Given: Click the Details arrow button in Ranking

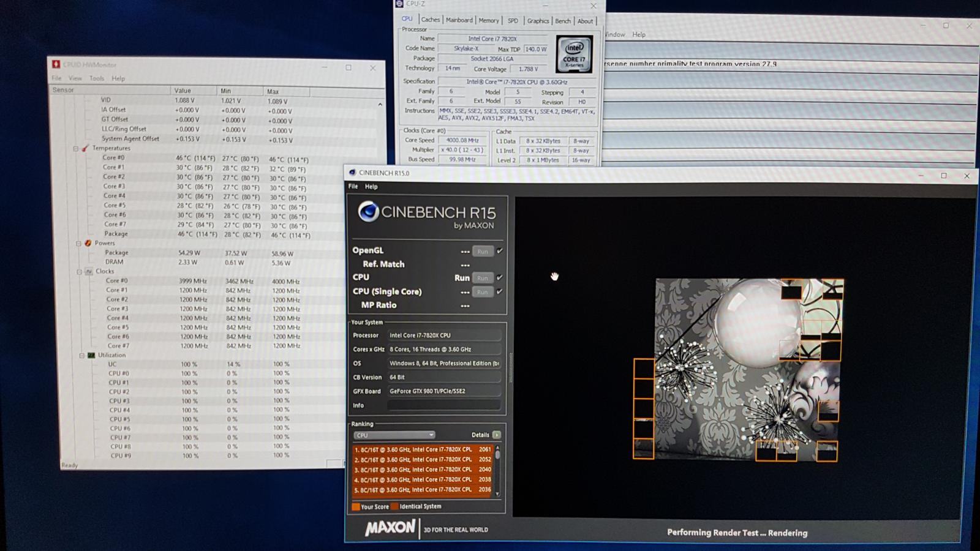Looking at the screenshot, I should (x=497, y=435).
